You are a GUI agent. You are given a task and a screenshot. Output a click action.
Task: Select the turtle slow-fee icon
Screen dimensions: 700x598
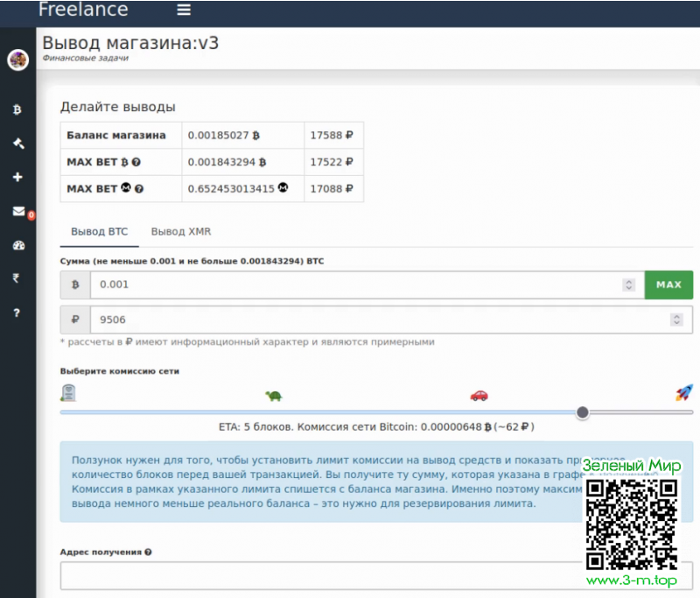coord(274,396)
